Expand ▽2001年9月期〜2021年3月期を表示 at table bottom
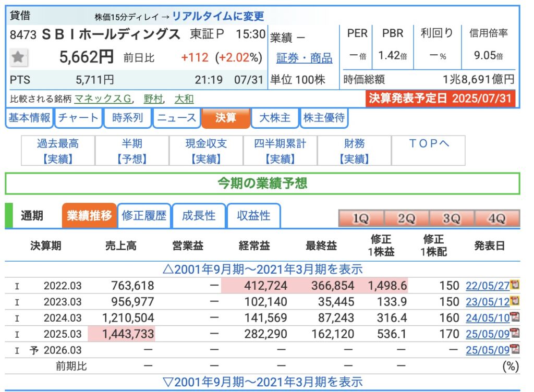534x392 pixels. 263,382
